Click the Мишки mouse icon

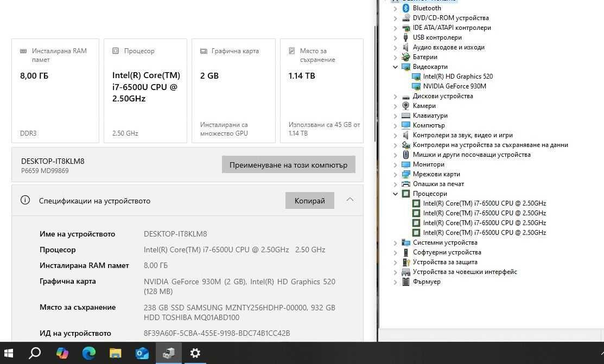(405, 155)
